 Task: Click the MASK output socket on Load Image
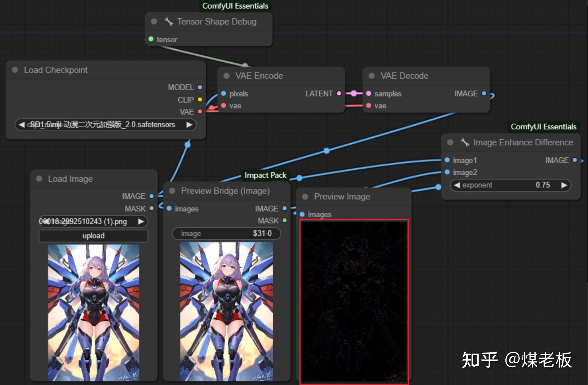[152, 208]
